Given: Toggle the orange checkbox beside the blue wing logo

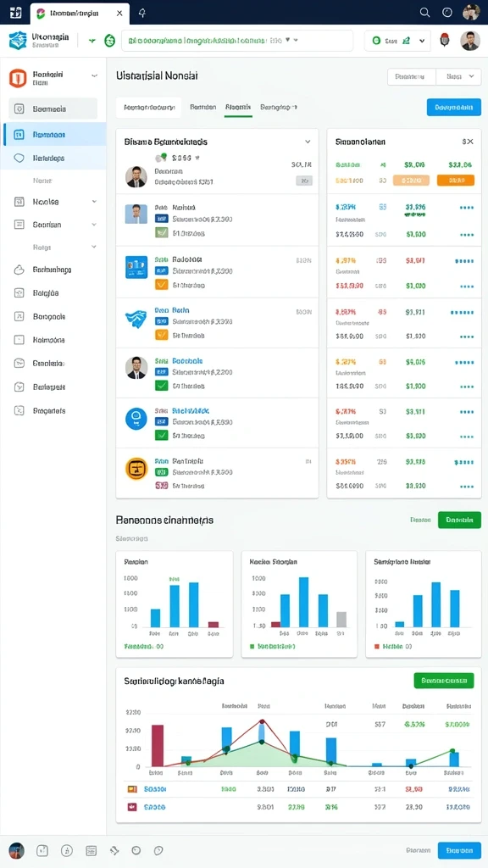Looking at the screenshot, I should tap(161, 335).
